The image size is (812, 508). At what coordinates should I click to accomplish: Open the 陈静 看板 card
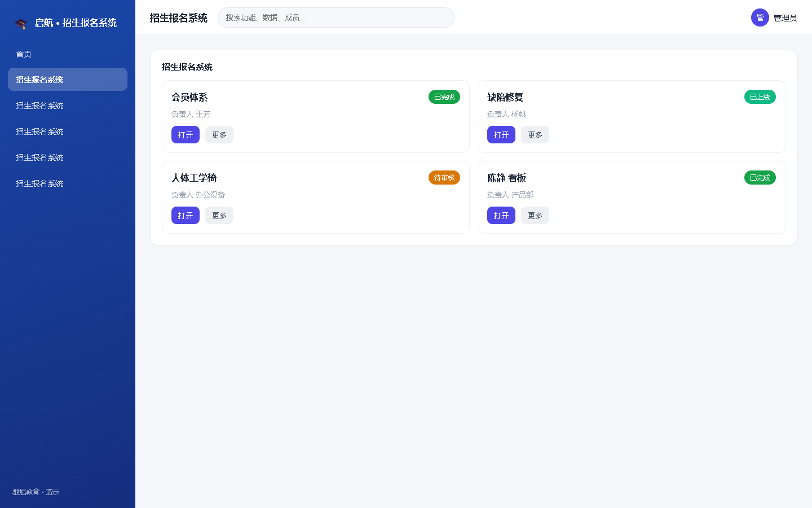click(501, 216)
